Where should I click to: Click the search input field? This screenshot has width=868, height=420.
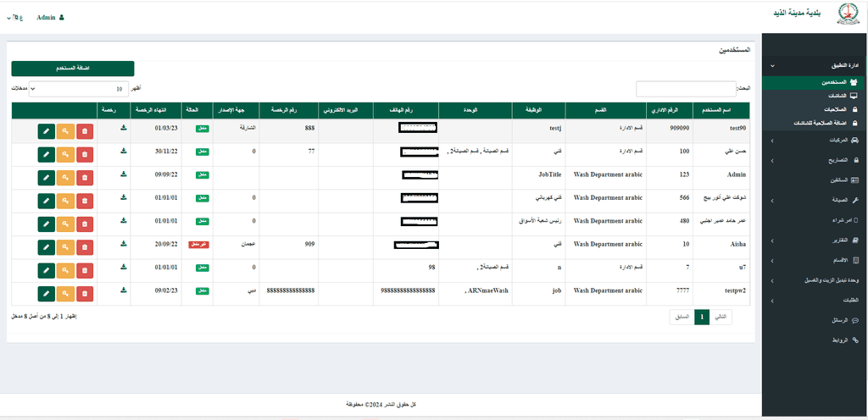click(x=686, y=89)
